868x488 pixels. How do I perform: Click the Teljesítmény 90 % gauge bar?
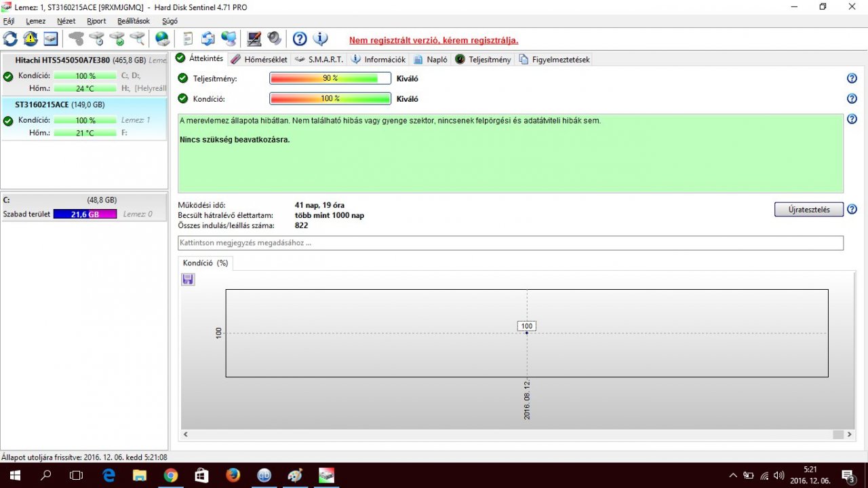(x=330, y=79)
